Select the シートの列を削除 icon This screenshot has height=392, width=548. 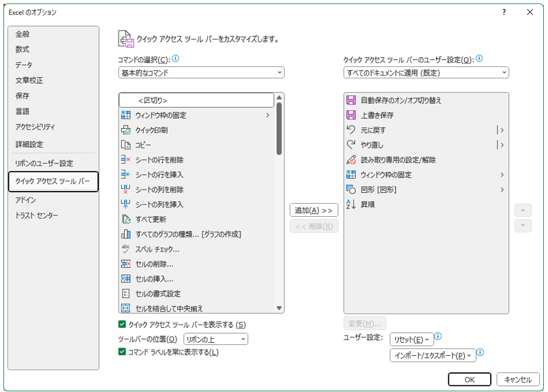126,190
